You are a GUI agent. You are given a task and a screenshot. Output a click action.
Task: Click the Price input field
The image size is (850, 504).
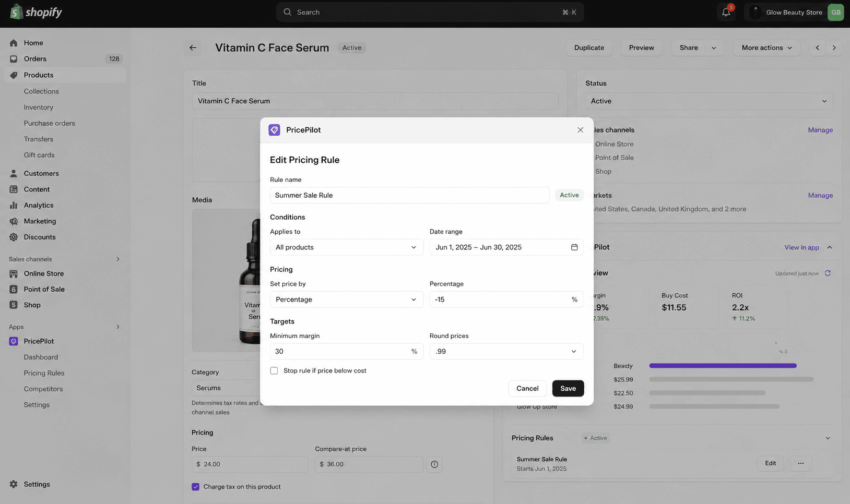click(x=250, y=464)
